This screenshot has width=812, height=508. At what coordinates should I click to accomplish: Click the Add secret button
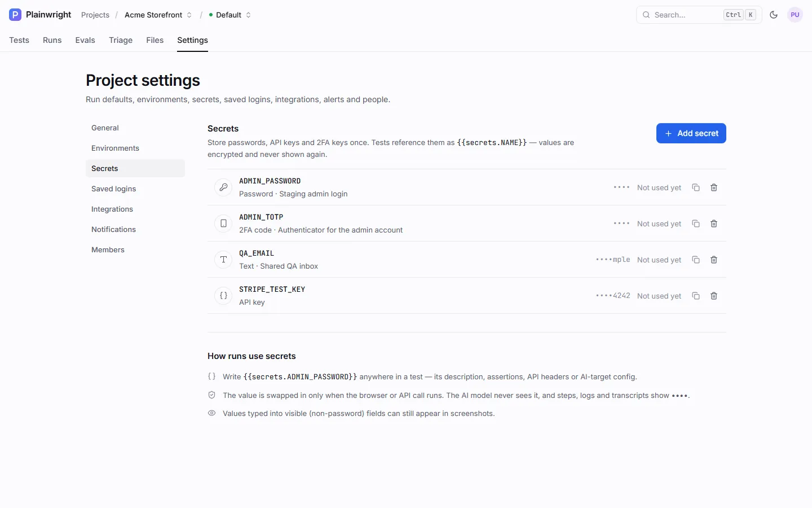(x=691, y=133)
